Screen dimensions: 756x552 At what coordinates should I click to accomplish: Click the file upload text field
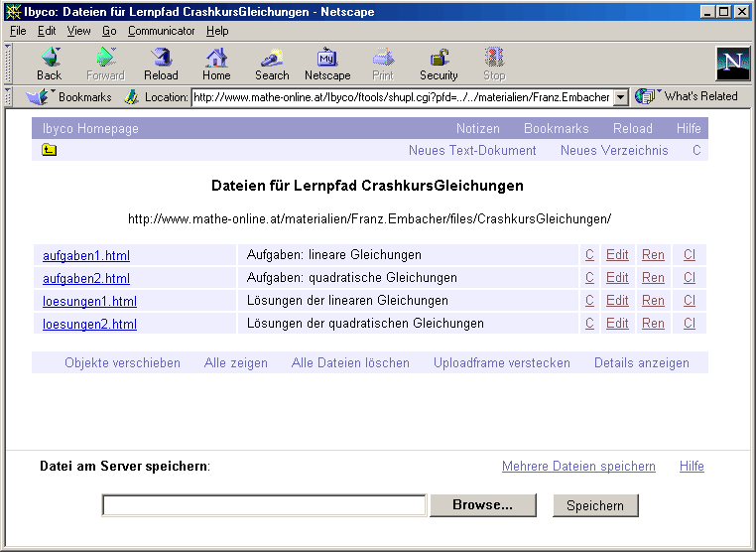[265, 505]
